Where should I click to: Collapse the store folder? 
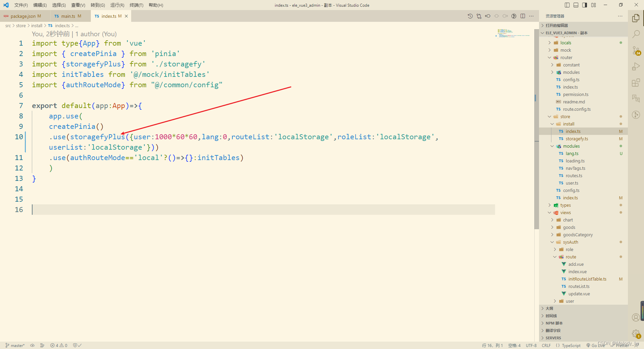pos(584,116)
